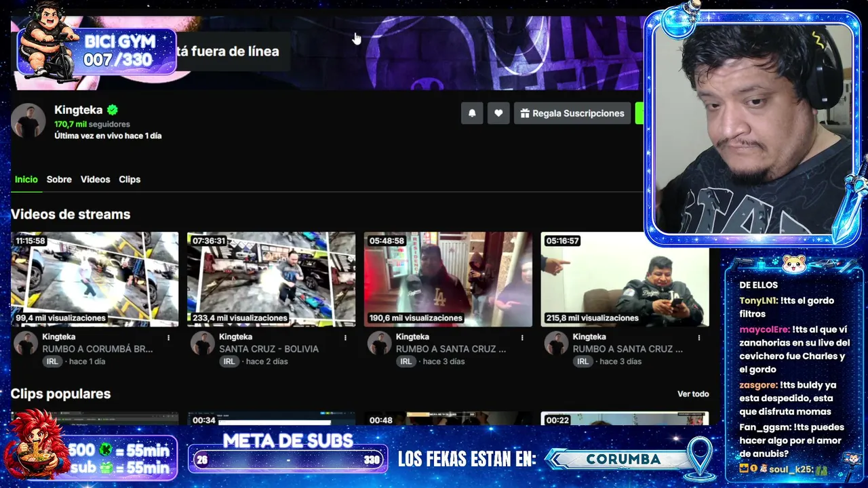Open Kingteka's large profile avatar
868x488 pixels.
click(28, 121)
